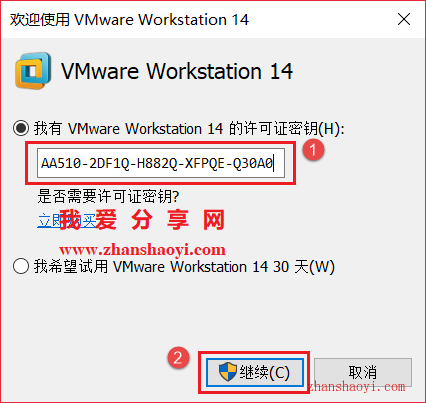Click the www.zhanshaoyi.com watermark URL

coord(142,250)
